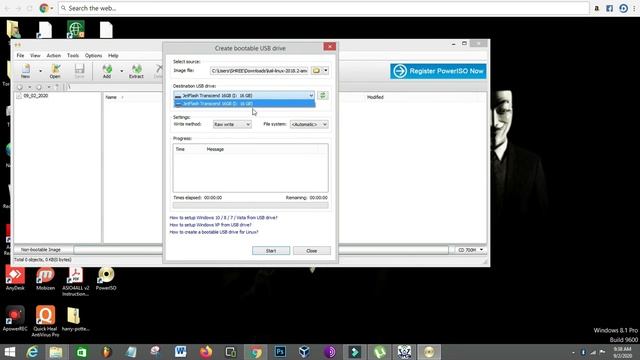Open the Help menu in PowerISO
This screenshot has height=360, width=640.
[x=113, y=56]
